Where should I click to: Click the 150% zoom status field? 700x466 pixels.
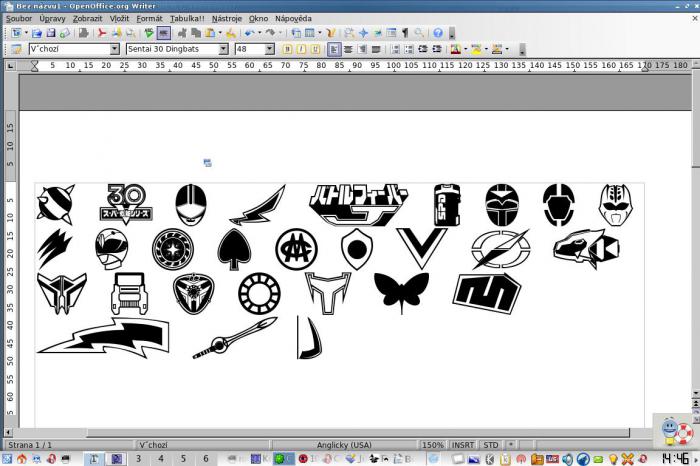pyautogui.click(x=433, y=445)
